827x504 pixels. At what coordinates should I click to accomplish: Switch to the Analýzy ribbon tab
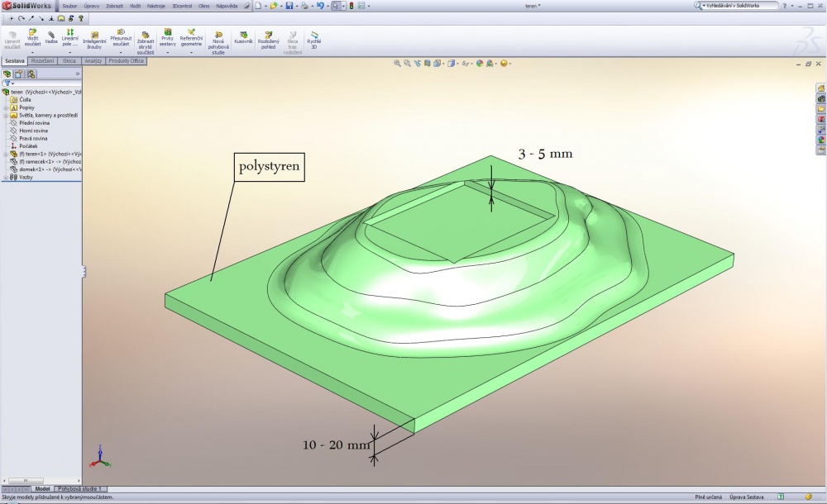point(93,61)
